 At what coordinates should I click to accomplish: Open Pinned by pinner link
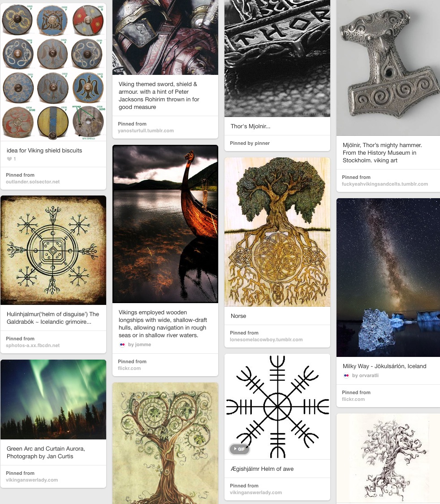(250, 143)
